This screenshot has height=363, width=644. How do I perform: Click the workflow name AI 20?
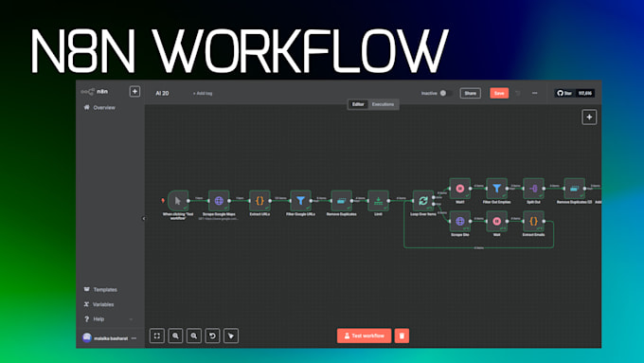click(x=162, y=93)
